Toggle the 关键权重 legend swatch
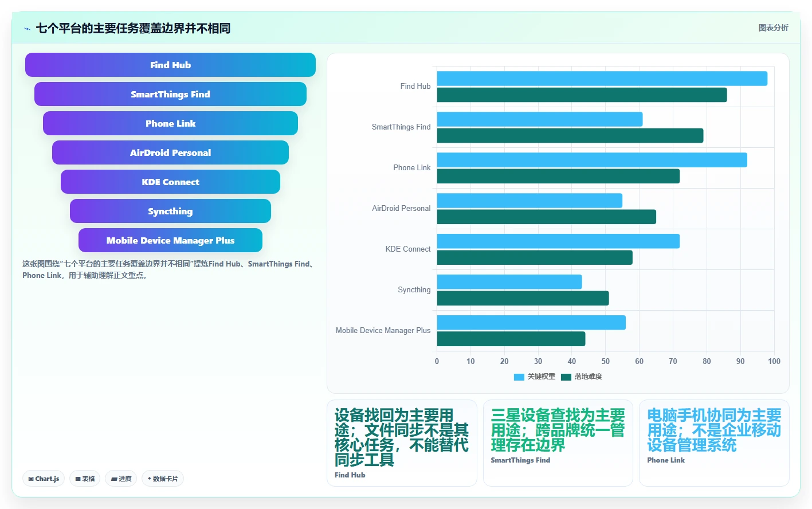The image size is (812, 509). [519, 377]
